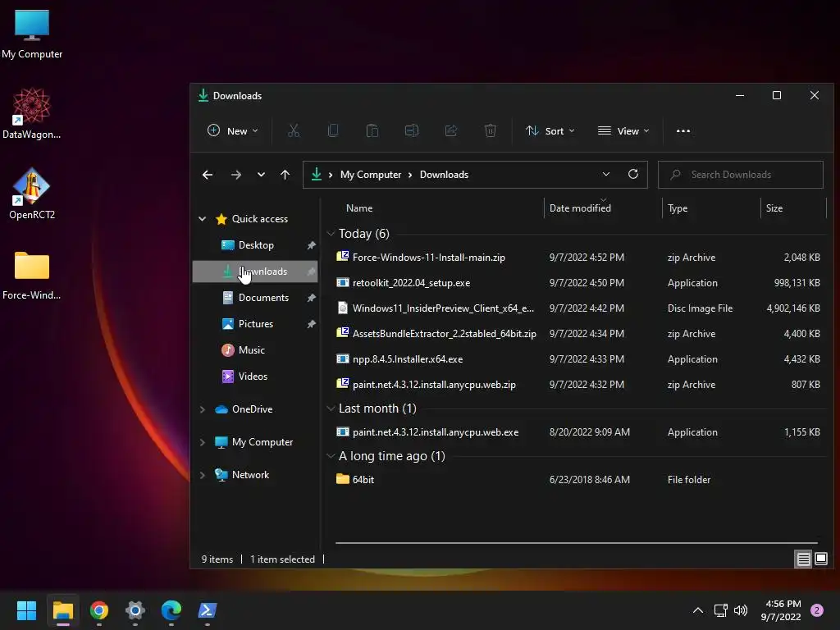
Task: Open My Computer desktop icon
Action: pyautogui.click(x=32, y=34)
